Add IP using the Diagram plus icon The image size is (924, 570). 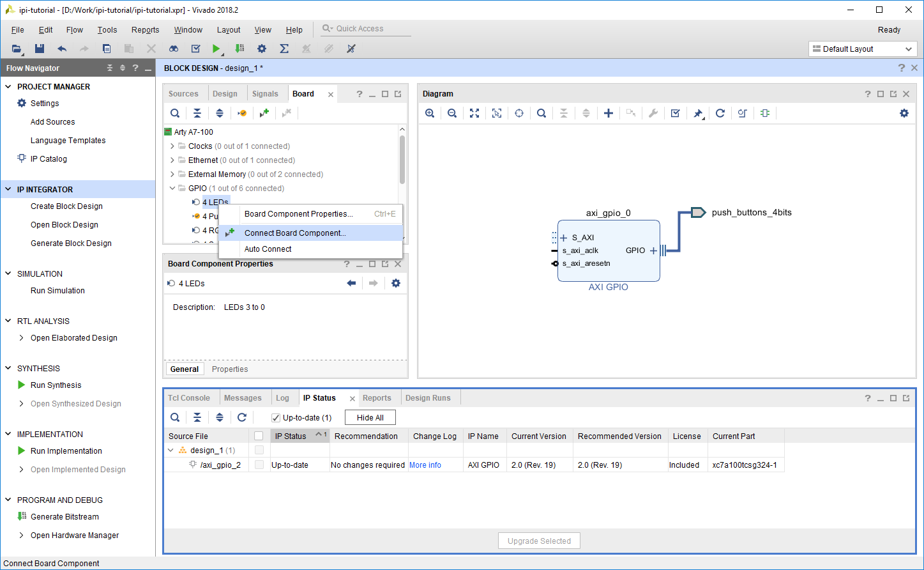(x=609, y=113)
